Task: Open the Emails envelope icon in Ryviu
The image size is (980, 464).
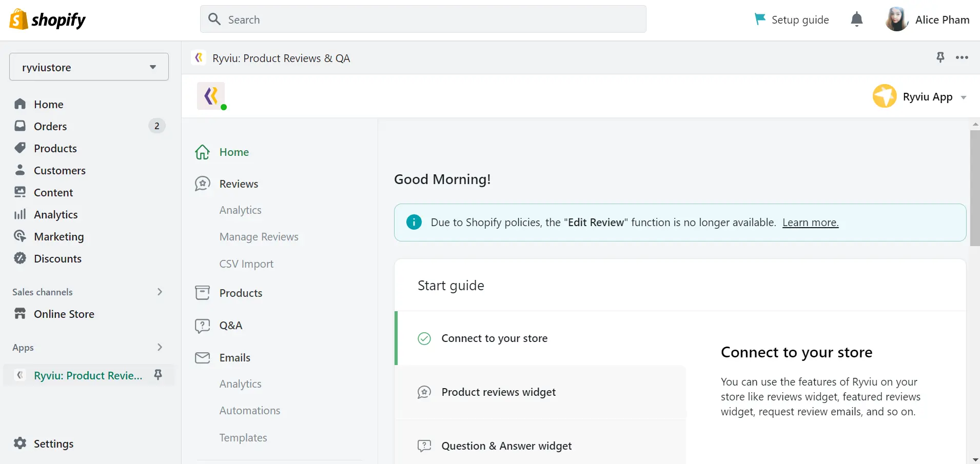Action: (x=202, y=357)
